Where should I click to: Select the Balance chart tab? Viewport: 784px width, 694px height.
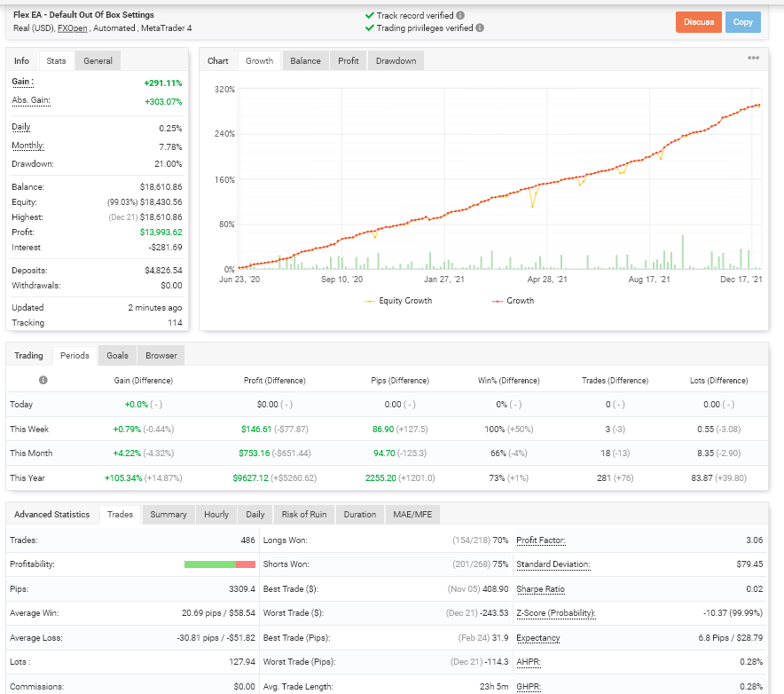(x=305, y=60)
